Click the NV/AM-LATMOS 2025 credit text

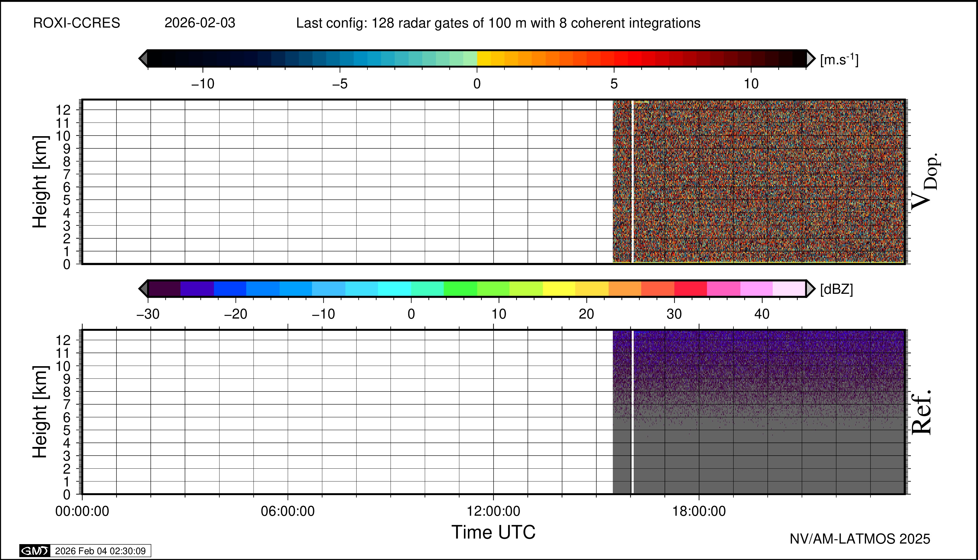[860, 539]
